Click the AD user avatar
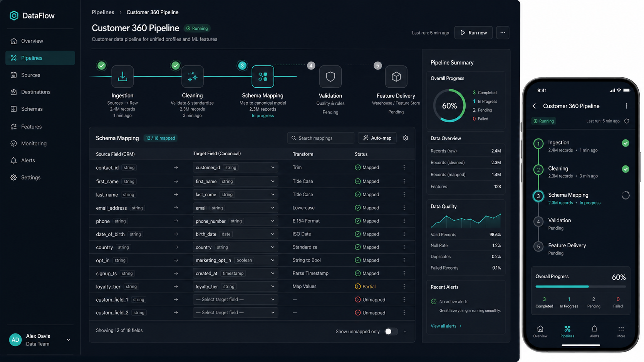The image size is (644, 362). pyautogui.click(x=15, y=340)
